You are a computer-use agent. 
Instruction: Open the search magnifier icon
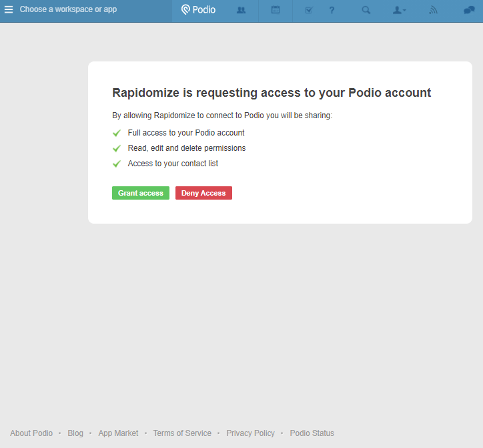point(366,10)
